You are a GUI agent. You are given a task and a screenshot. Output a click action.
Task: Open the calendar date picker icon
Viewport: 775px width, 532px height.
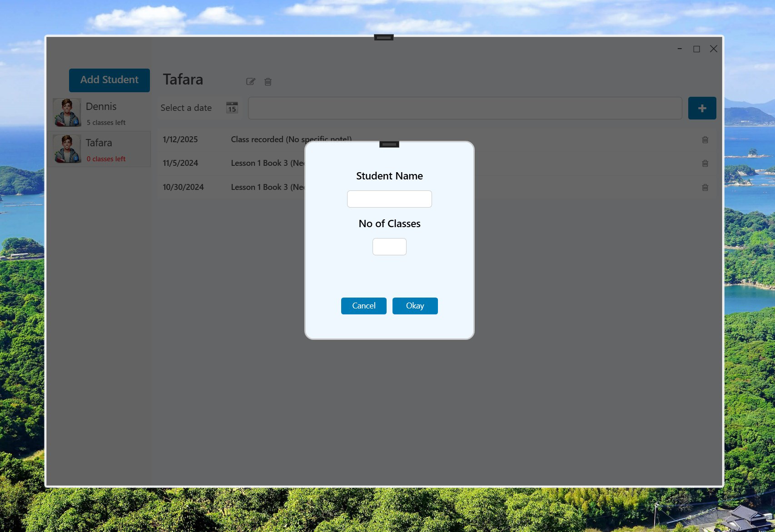[232, 108]
